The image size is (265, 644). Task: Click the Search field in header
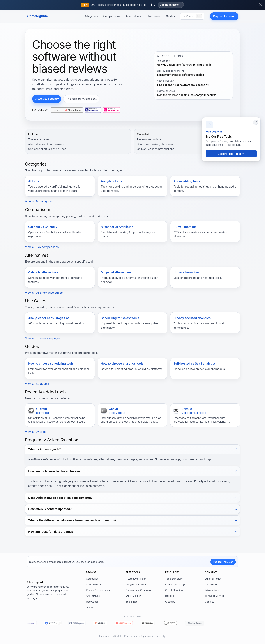click(x=192, y=16)
